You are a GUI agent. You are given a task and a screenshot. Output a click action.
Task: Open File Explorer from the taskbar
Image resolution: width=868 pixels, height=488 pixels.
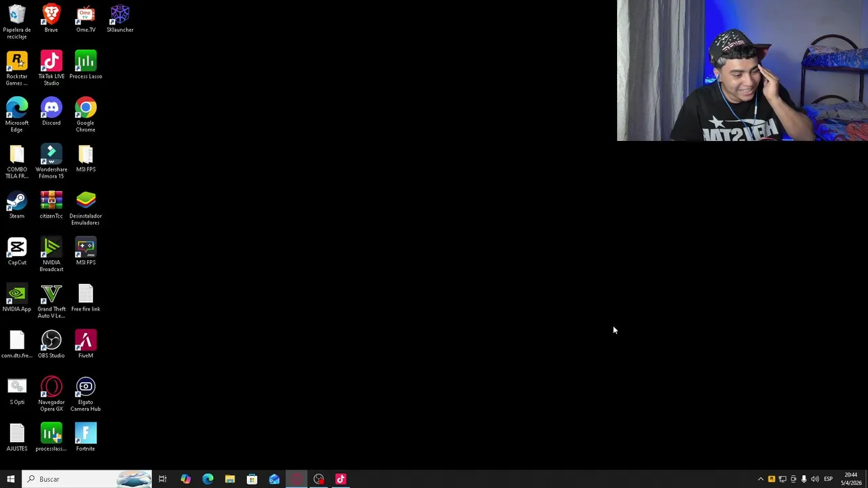[x=230, y=479]
